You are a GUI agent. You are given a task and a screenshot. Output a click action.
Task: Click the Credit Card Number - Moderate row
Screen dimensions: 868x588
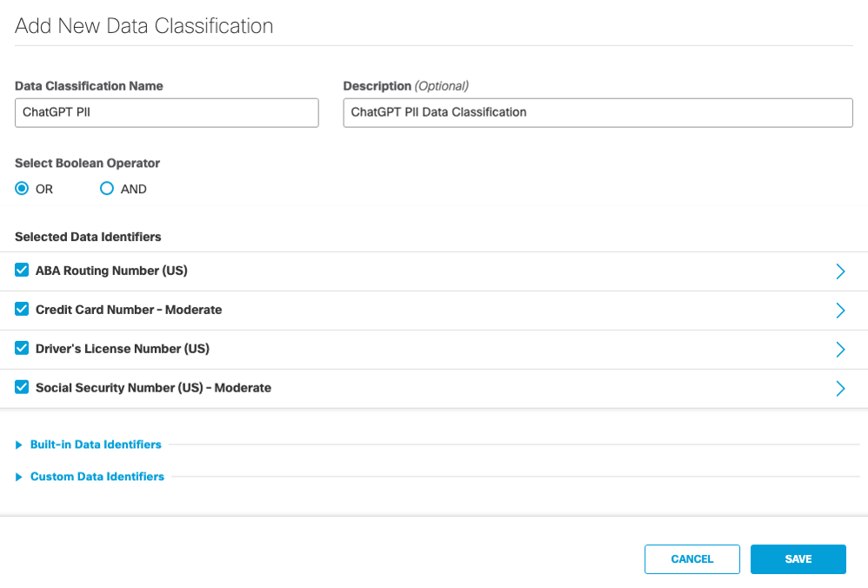348,310
